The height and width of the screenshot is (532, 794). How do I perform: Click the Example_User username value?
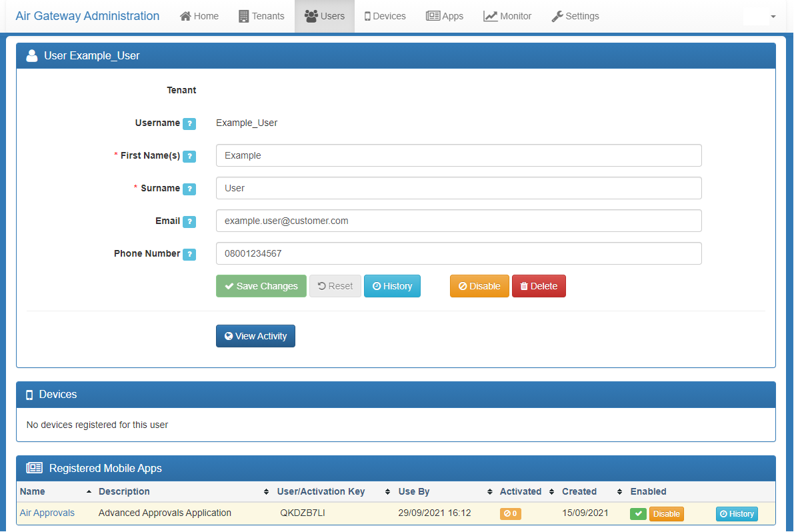click(247, 123)
